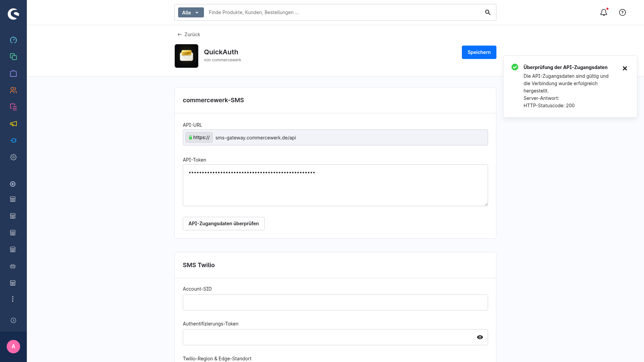Click the Shopware logo in the sidebar
This screenshot has height=362, width=644.
tap(13, 14)
